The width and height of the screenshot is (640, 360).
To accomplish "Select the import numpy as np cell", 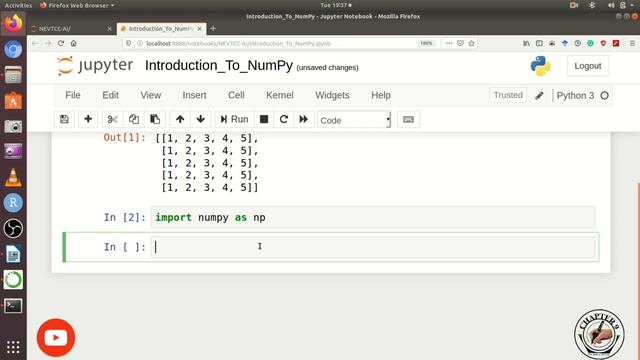I will (373, 217).
